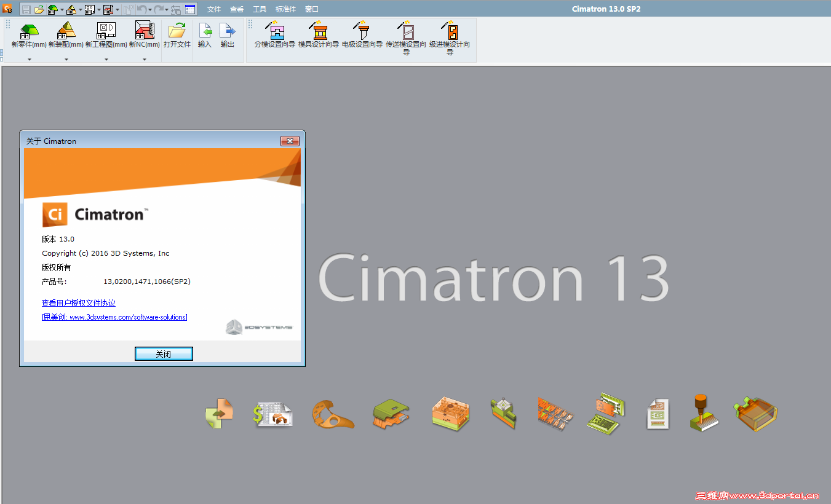Choose the orange mold block icon

coord(450,412)
